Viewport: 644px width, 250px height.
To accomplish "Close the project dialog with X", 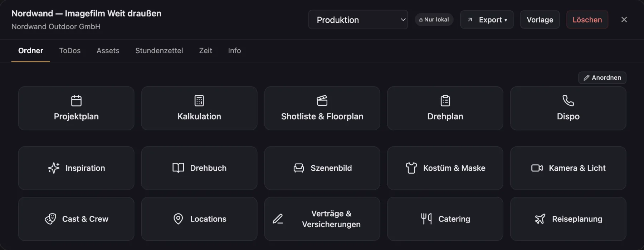I will click(x=624, y=20).
